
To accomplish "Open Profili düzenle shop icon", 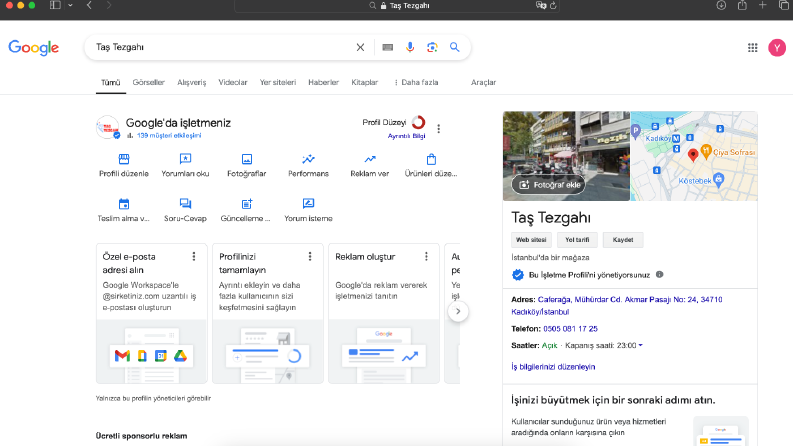I will [124, 159].
